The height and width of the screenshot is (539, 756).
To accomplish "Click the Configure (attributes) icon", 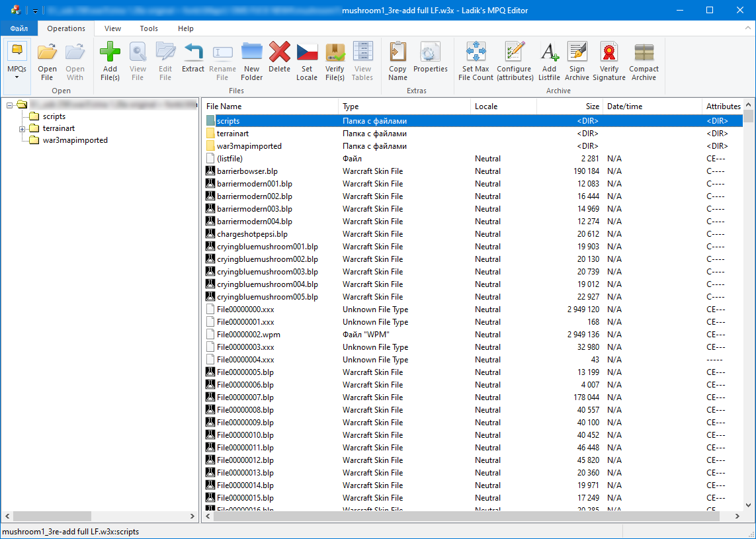I will (515, 52).
